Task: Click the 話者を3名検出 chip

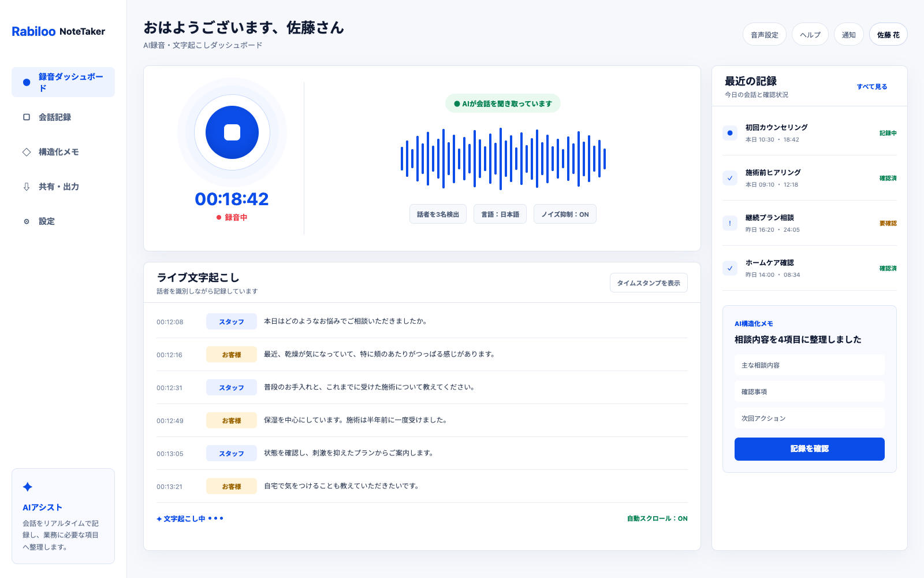Action: coord(438,214)
